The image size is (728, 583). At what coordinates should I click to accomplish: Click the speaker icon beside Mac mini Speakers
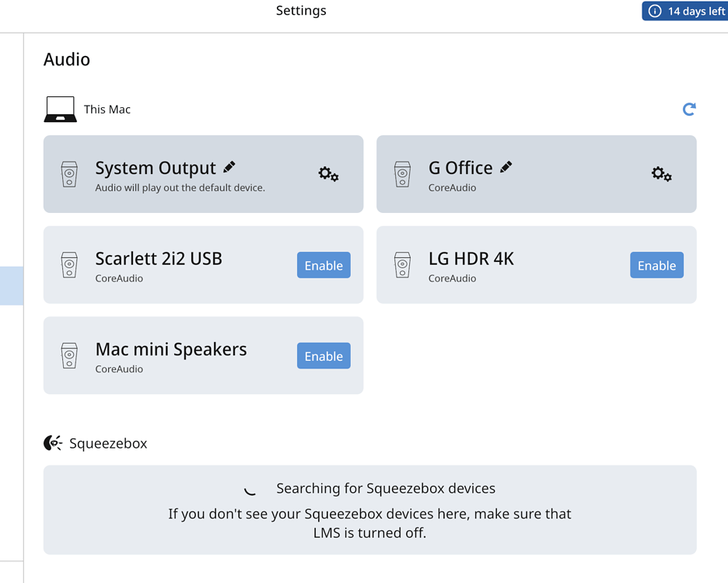click(x=69, y=355)
